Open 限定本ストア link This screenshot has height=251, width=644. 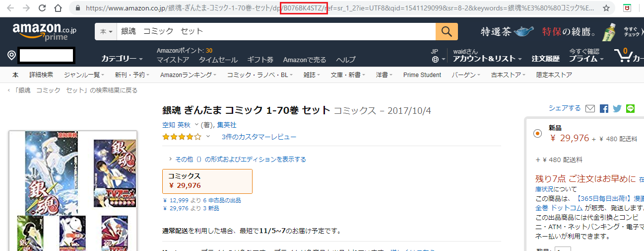click(554, 75)
